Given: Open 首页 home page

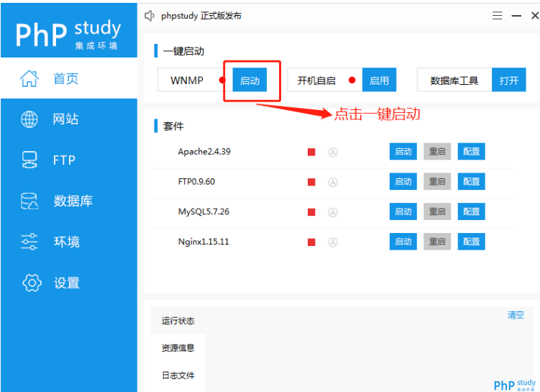Looking at the screenshot, I should [x=69, y=78].
